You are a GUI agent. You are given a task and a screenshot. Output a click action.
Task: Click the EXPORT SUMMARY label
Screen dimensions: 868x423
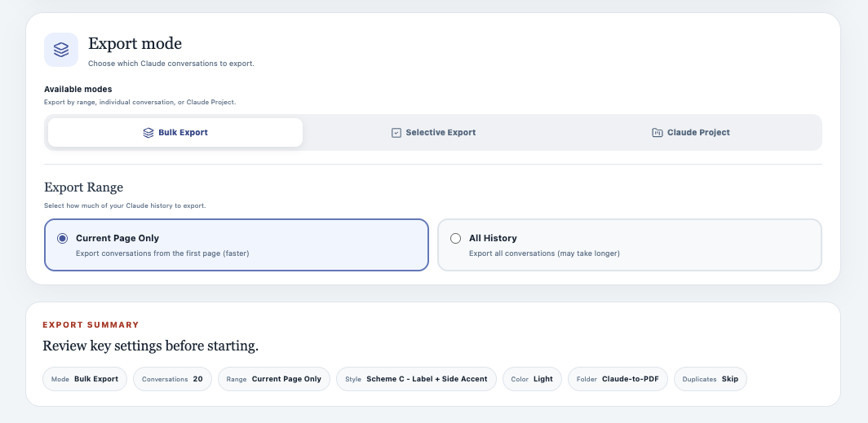pyautogui.click(x=91, y=325)
